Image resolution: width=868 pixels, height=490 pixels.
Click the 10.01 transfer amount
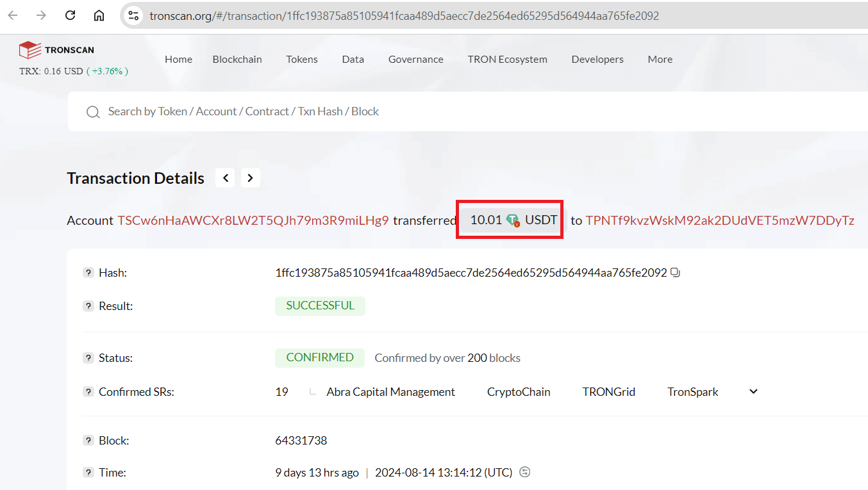pos(486,220)
